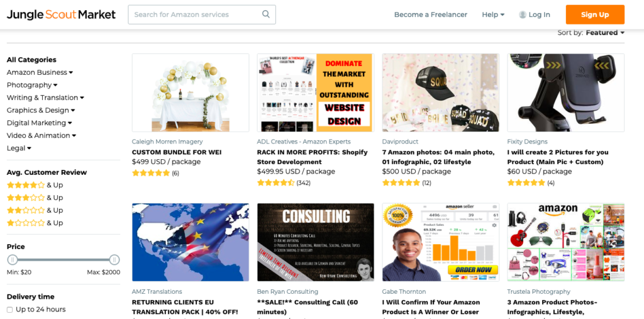
Task: Expand the Video & Animation category
Action: 42,136
